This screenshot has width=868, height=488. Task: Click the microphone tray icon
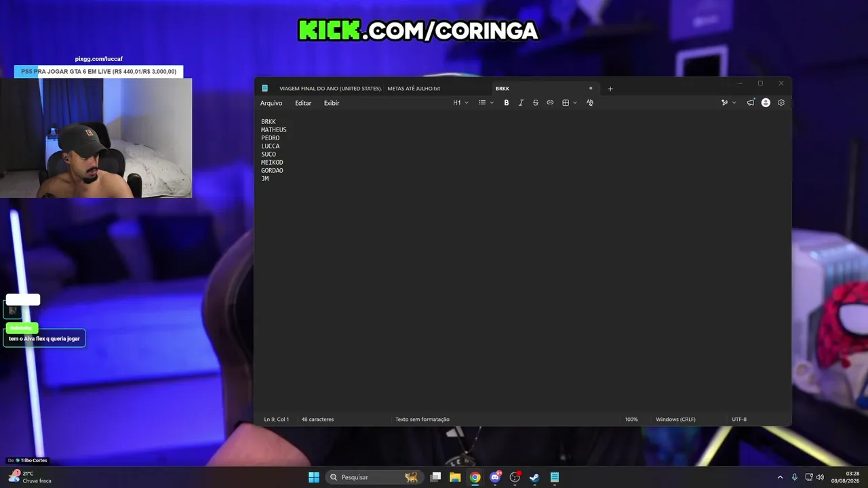[x=795, y=477]
